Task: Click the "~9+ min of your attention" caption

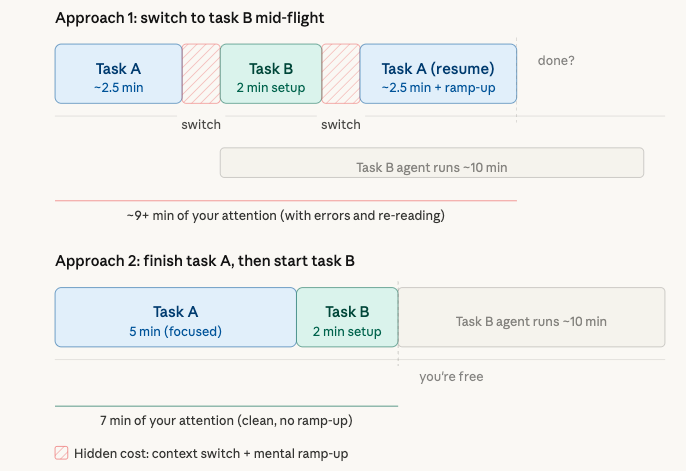Action: point(285,215)
